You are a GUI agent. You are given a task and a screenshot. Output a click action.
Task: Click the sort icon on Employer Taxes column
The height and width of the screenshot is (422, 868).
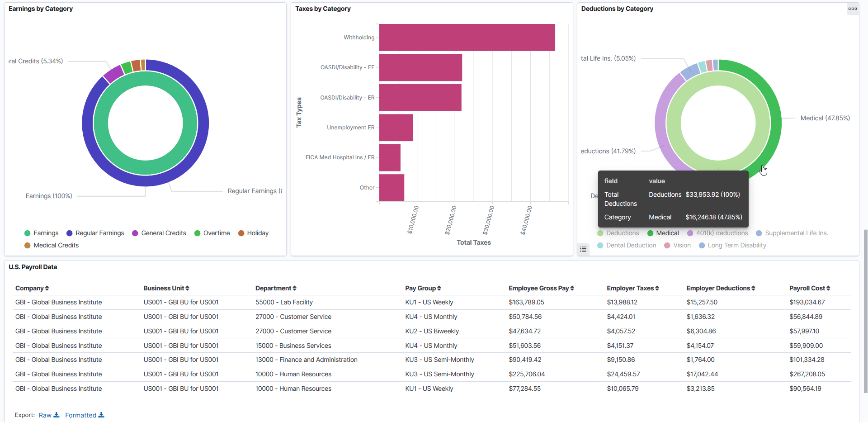656,288
